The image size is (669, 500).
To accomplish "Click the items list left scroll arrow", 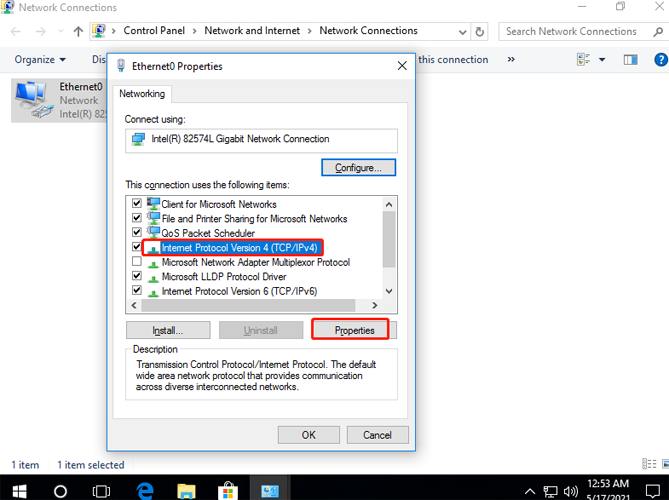I will point(134,305).
